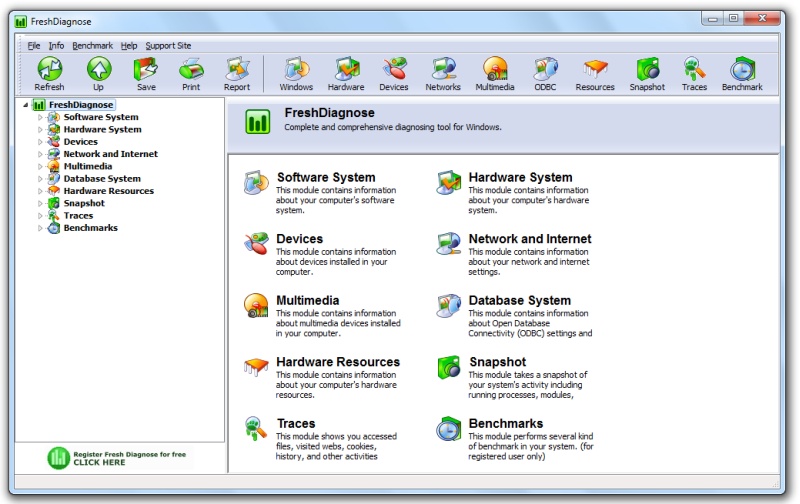Image resolution: width=800 pixels, height=504 pixels.
Task: Open the Benchmarks heading in main panel
Action: pyautogui.click(x=506, y=423)
